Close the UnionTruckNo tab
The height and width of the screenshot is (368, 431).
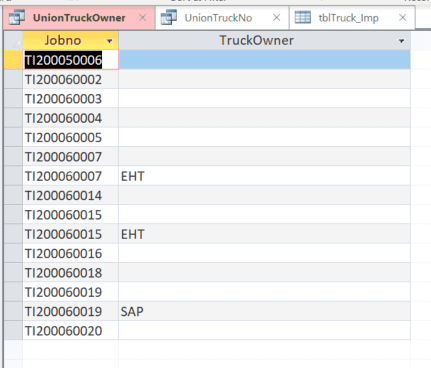tap(277, 18)
